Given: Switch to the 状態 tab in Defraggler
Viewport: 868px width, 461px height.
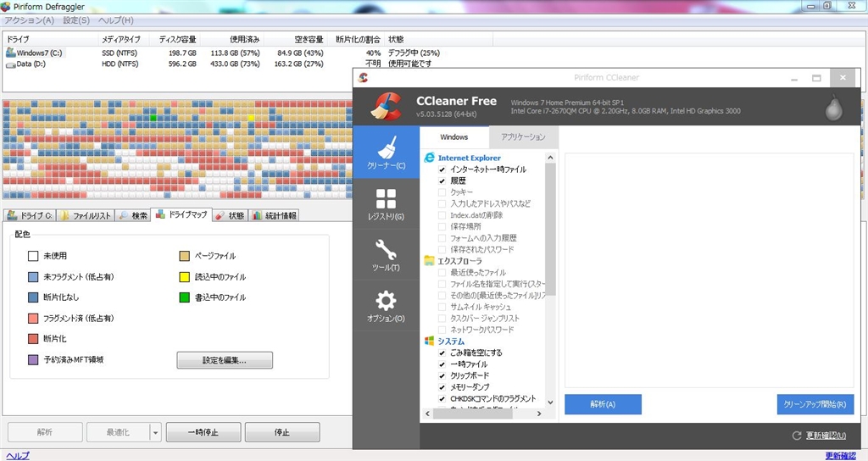Looking at the screenshot, I should (231, 215).
